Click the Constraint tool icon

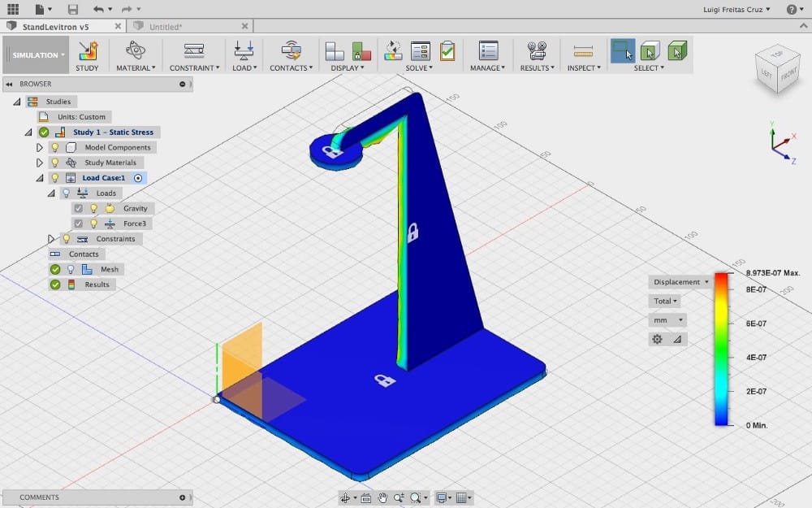193,50
